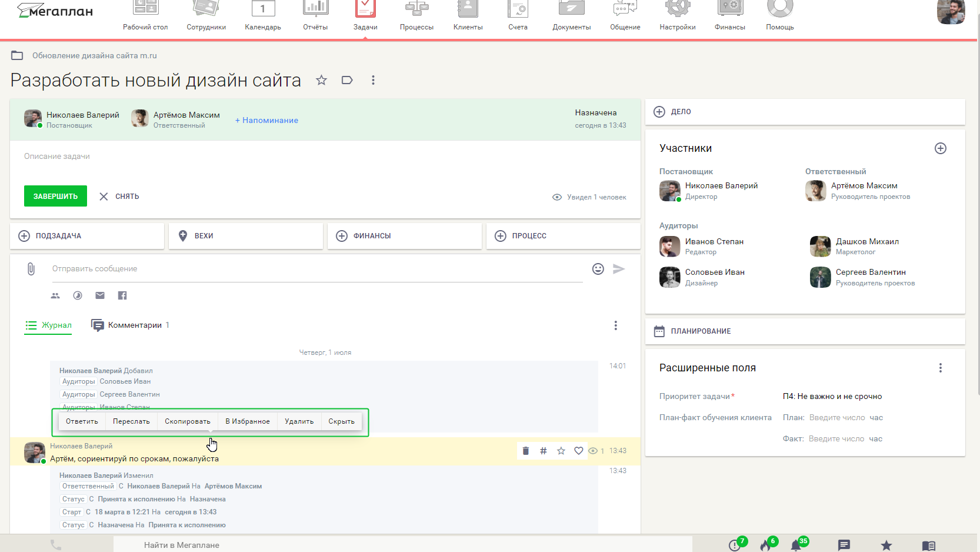Click the hash # icon on comment

pyautogui.click(x=544, y=451)
